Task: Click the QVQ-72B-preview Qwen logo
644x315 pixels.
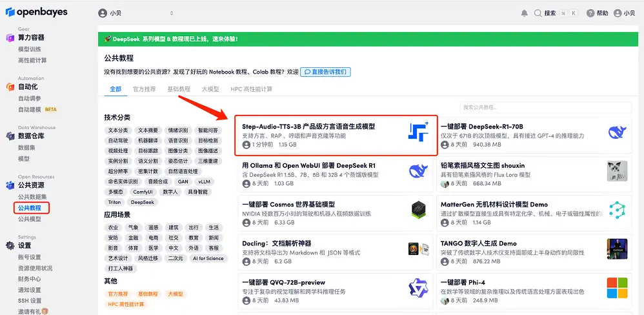Action: tap(419, 287)
